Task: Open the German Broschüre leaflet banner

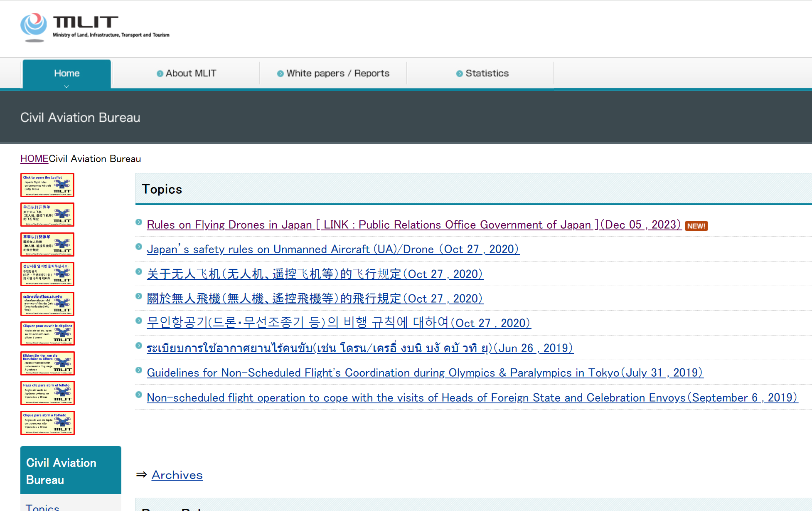Action: coord(47,363)
